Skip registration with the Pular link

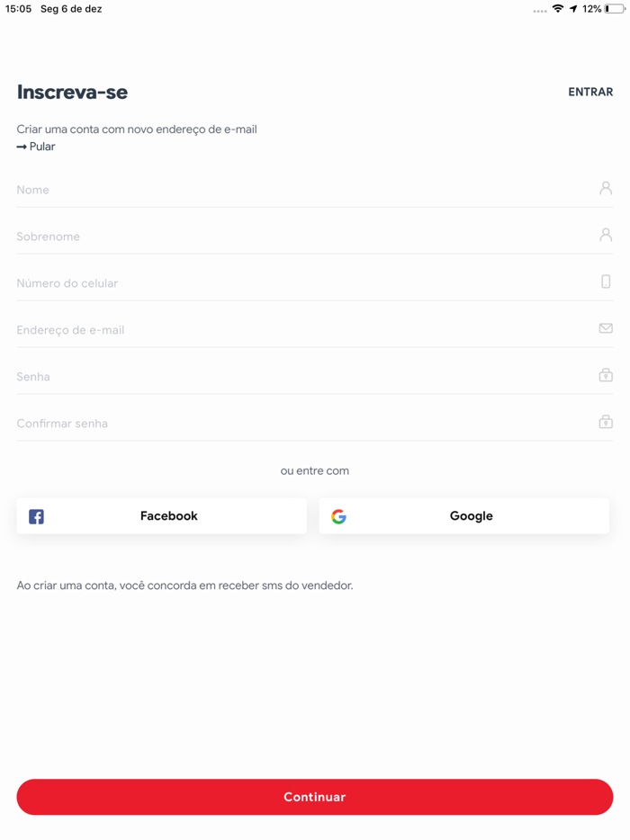[x=42, y=147]
